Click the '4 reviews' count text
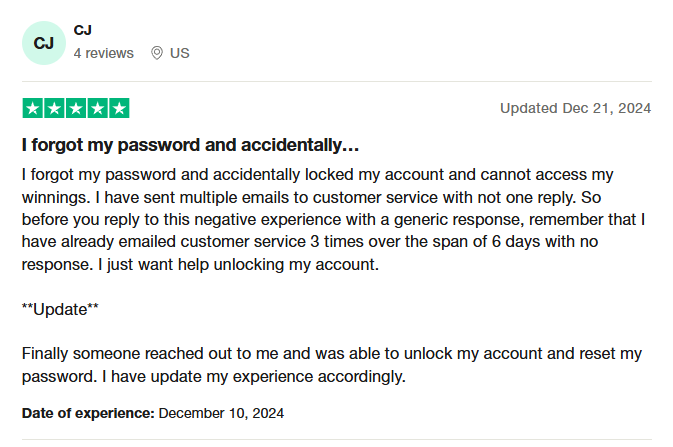This screenshot has height=447, width=673. point(103,53)
